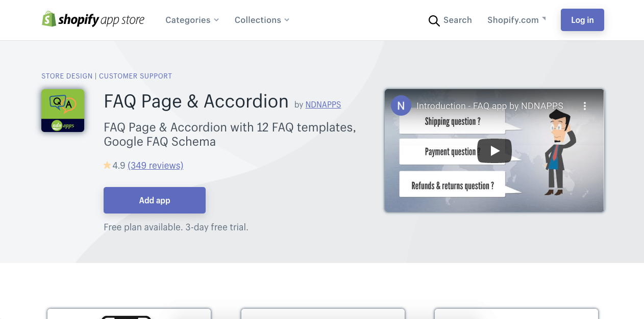Click the magnifier search icon

[434, 20]
